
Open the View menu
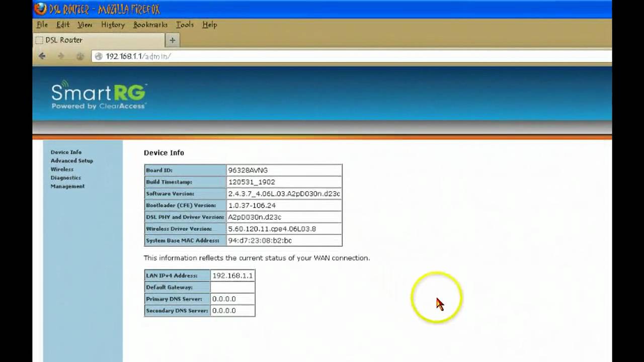[x=85, y=25]
